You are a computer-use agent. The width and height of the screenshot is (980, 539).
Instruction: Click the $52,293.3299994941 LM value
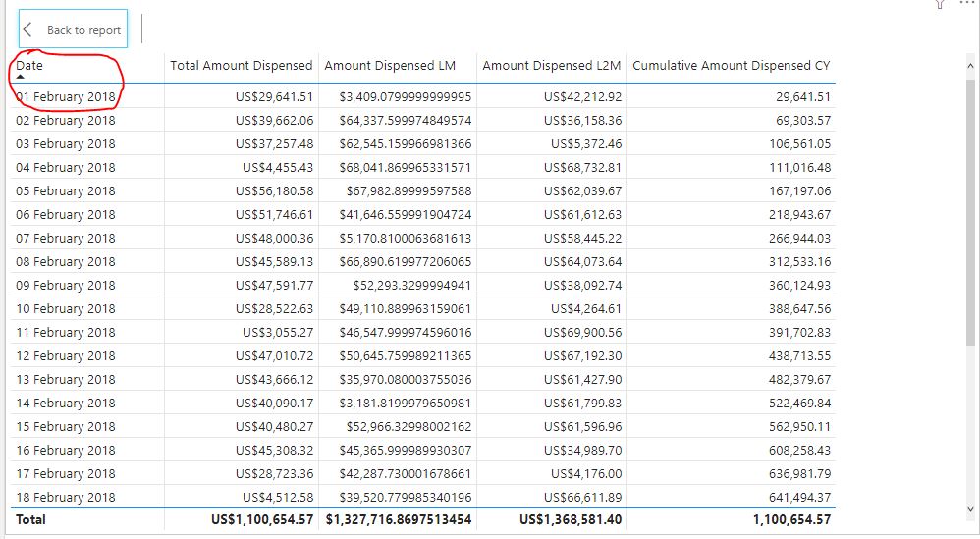pos(412,285)
